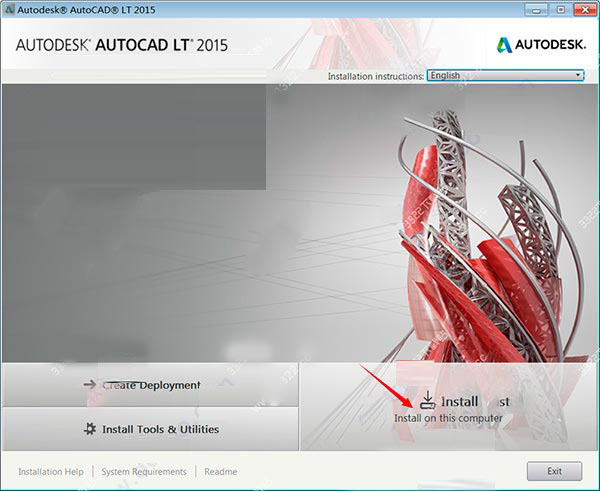
Task: Close the AutoCAD LT 2015 installer window
Action: click(x=585, y=10)
